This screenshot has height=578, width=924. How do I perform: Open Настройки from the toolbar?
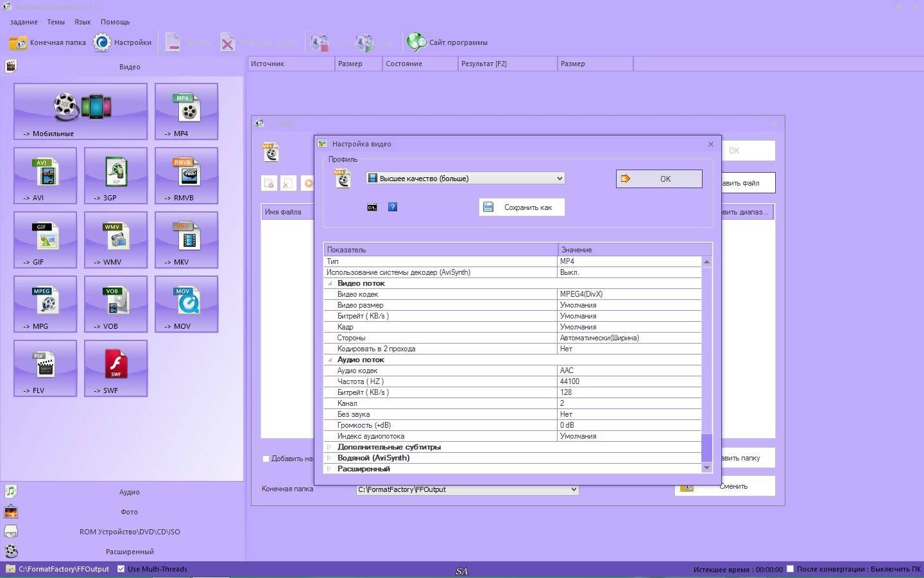123,42
